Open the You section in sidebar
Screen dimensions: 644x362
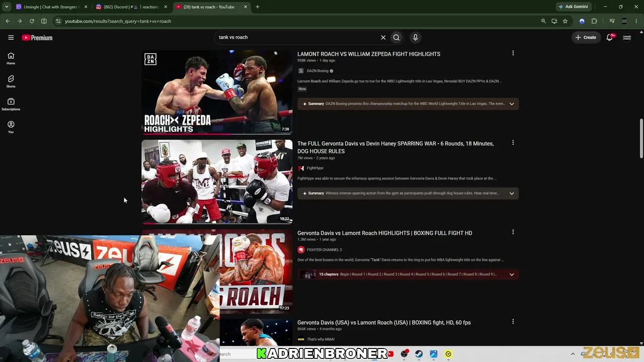[x=11, y=127]
